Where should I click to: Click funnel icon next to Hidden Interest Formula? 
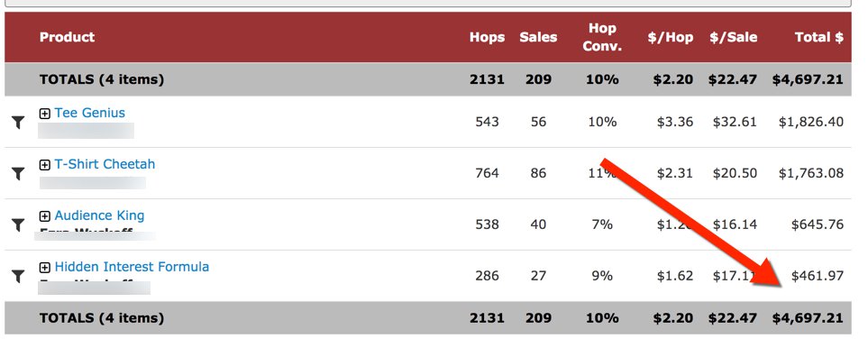[x=18, y=276]
